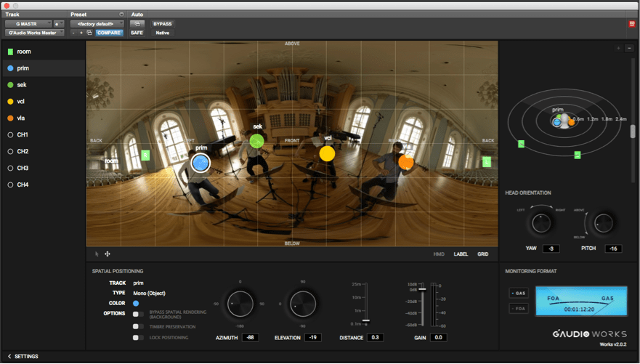Click the yellow vcl object marker in video

coord(327,153)
